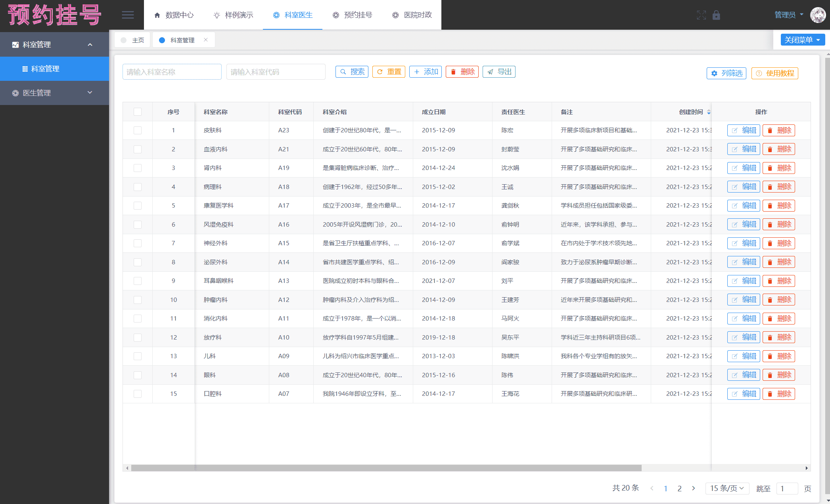Close the 科室管理 tab with X
Viewport: 830px width, 504px height.
click(206, 40)
